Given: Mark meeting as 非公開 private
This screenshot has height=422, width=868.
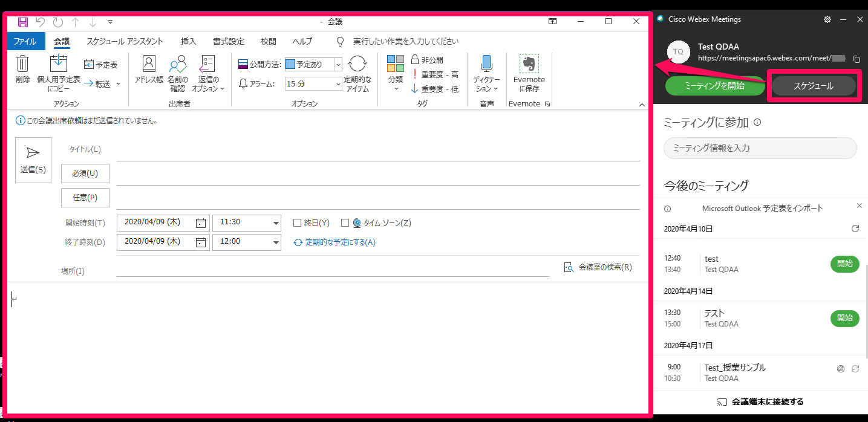Looking at the screenshot, I should point(427,60).
